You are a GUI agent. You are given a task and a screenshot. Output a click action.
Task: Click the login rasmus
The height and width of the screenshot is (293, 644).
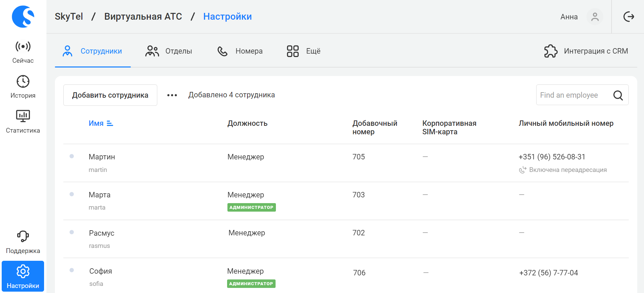pos(99,246)
